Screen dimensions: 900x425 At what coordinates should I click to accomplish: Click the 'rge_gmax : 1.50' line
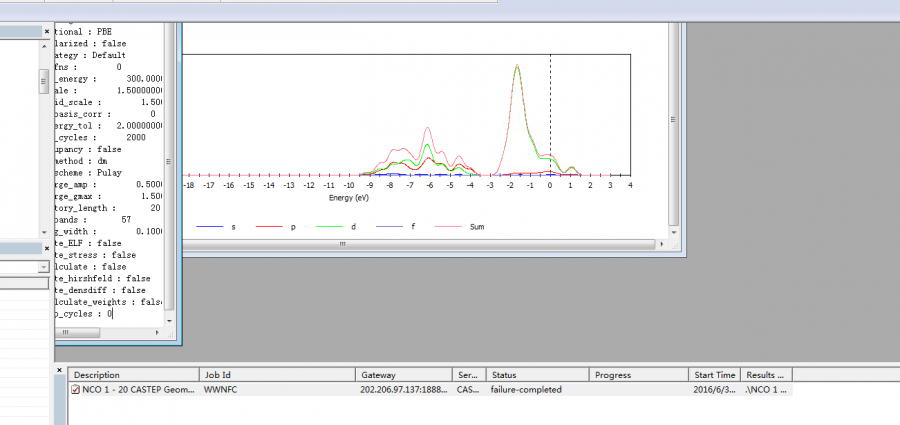click(x=109, y=196)
